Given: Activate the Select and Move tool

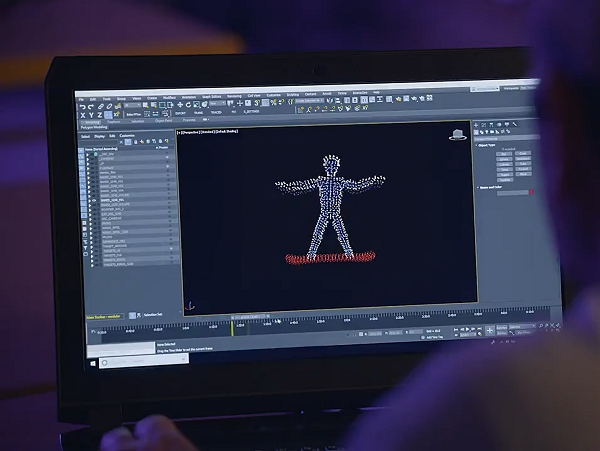Looking at the screenshot, I should pos(180,105).
